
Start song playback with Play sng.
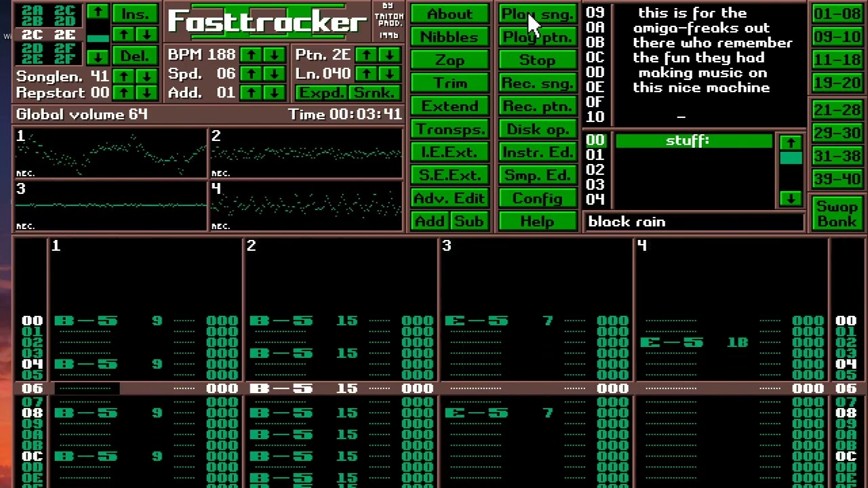(x=538, y=14)
